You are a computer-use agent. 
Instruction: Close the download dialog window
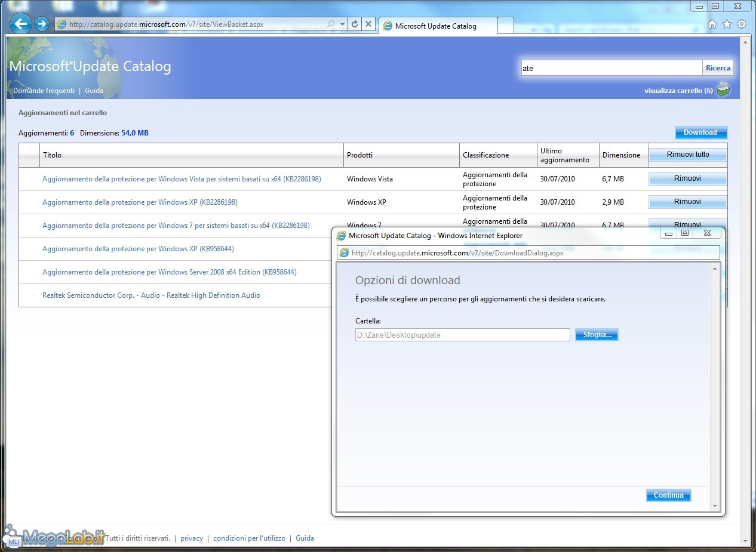click(x=707, y=233)
